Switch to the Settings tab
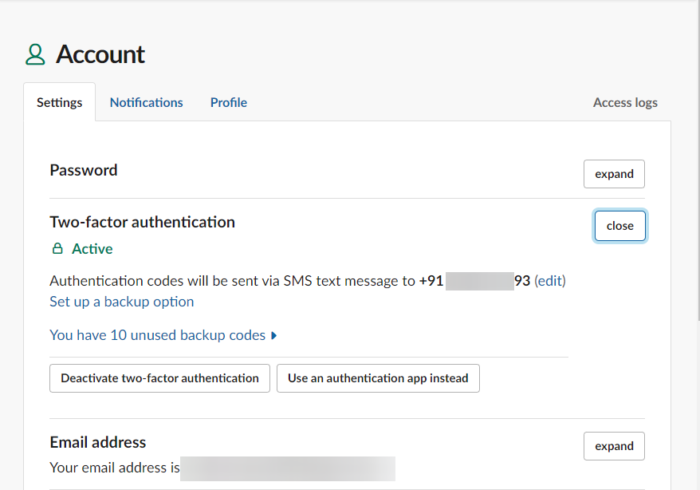This screenshot has height=490, width=700. coord(59,102)
